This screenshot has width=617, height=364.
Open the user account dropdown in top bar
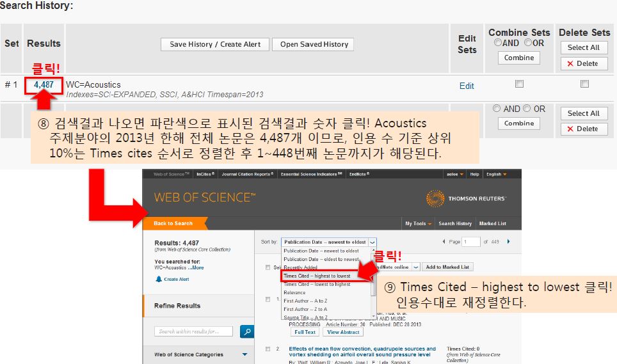pos(455,174)
